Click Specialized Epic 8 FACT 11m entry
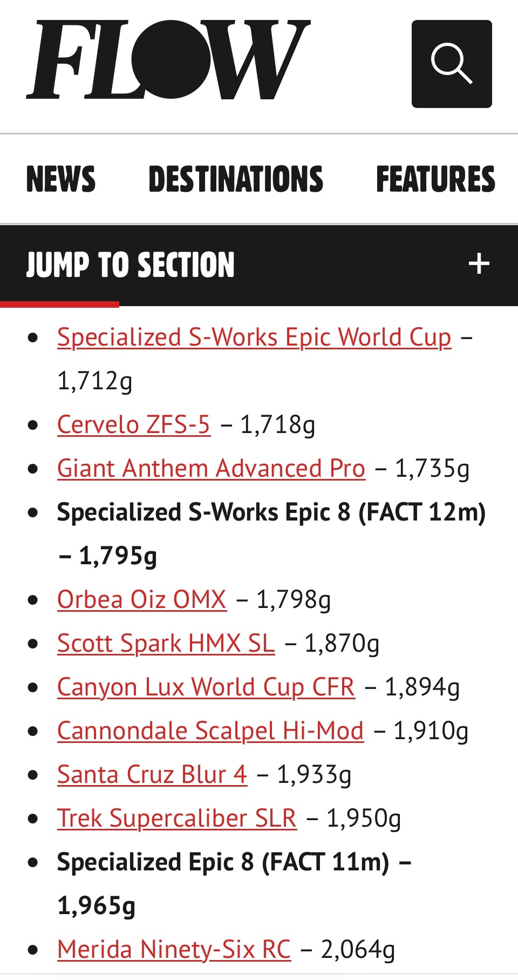This screenshot has width=518, height=980. click(223, 862)
